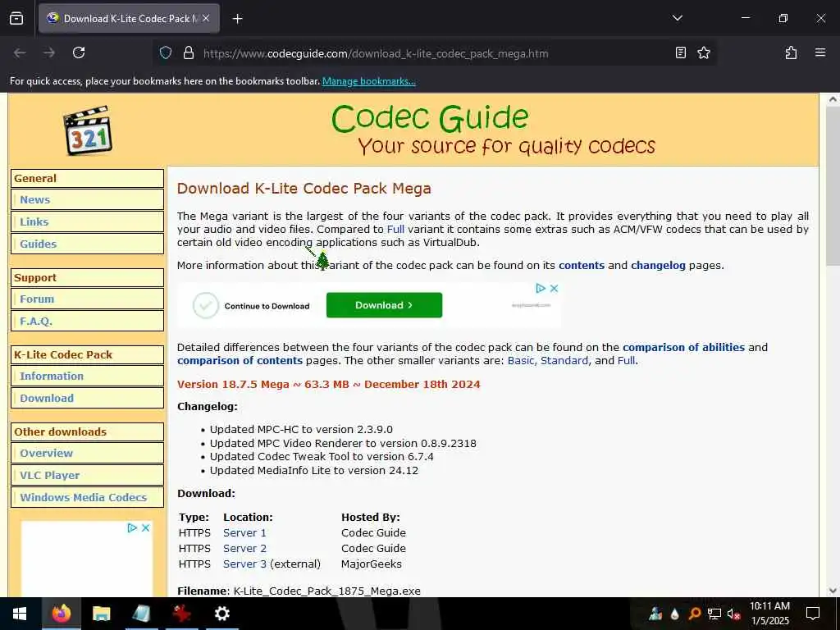
Task: Open K-Lite Codec Pack Information page
Action: pyautogui.click(x=52, y=376)
